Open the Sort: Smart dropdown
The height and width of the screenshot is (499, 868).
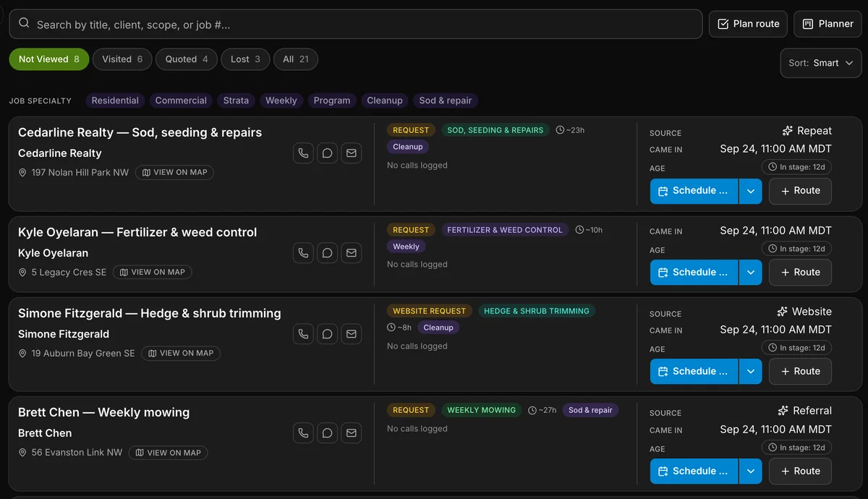pyautogui.click(x=821, y=63)
